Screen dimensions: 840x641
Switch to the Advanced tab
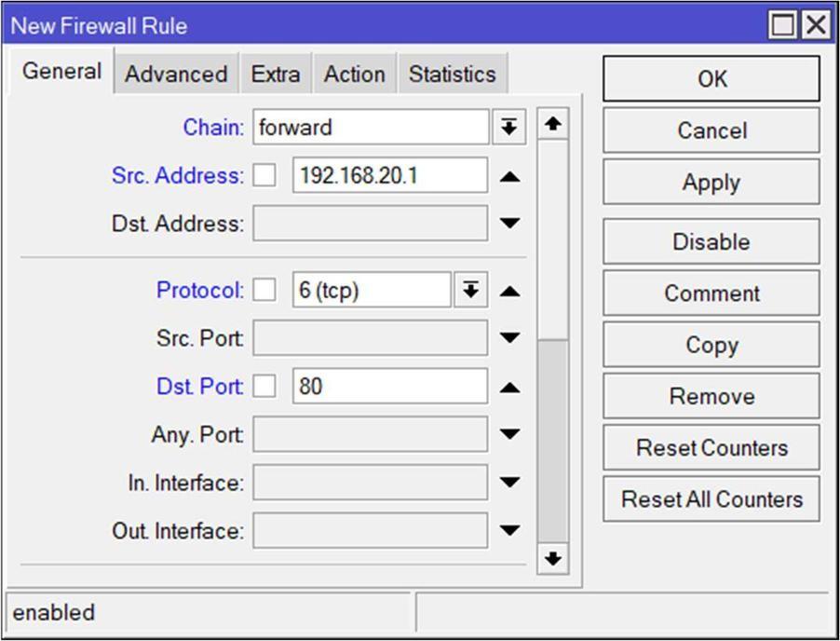tap(176, 75)
